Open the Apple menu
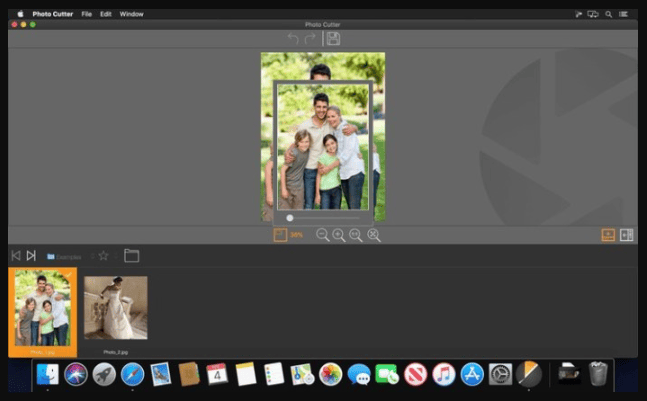 [x=20, y=14]
